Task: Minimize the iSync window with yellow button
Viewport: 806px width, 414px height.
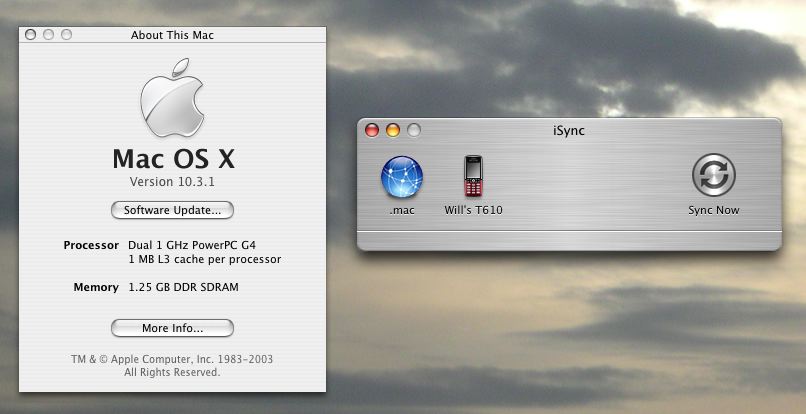Action: pyautogui.click(x=393, y=130)
